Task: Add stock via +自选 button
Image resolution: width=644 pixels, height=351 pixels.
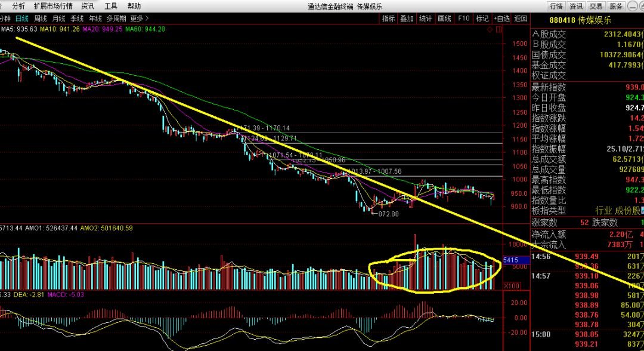Action: click(501, 19)
